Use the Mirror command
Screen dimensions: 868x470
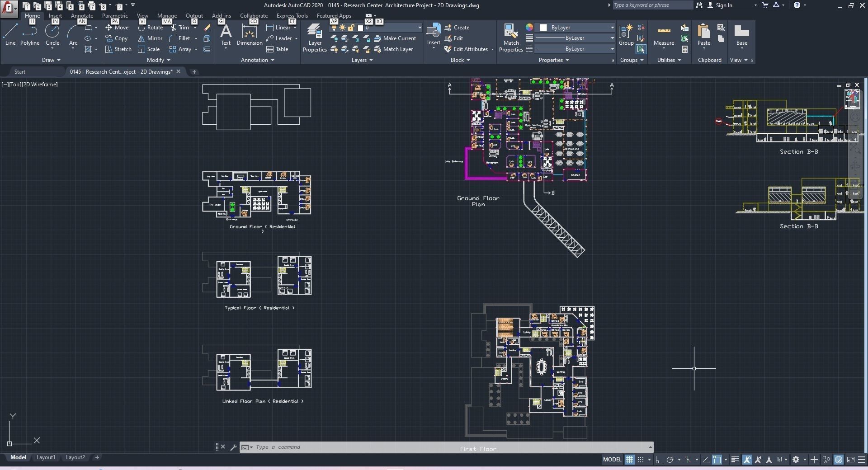(150, 38)
